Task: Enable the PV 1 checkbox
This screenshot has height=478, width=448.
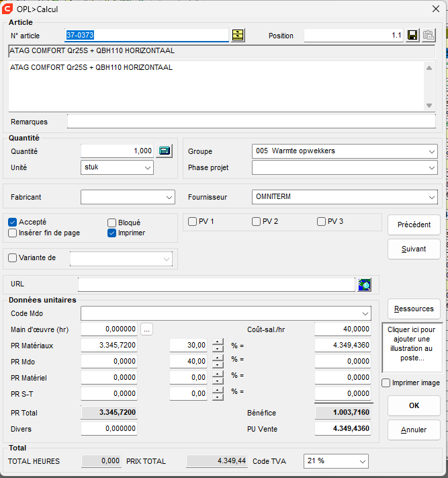Action: [193, 222]
